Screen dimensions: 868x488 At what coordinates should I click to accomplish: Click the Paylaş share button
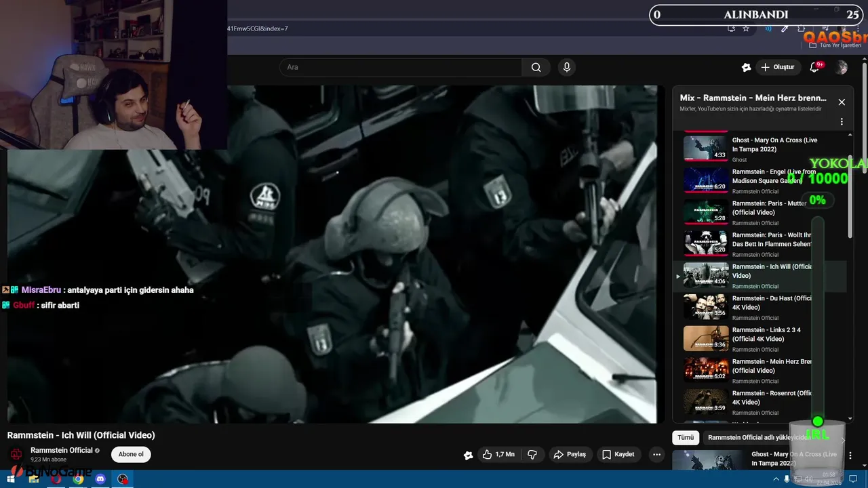pyautogui.click(x=570, y=454)
